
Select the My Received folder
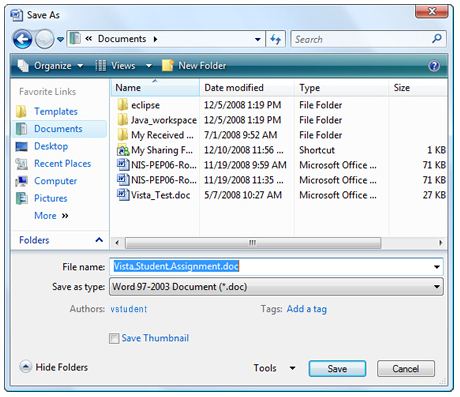pos(162,135)
